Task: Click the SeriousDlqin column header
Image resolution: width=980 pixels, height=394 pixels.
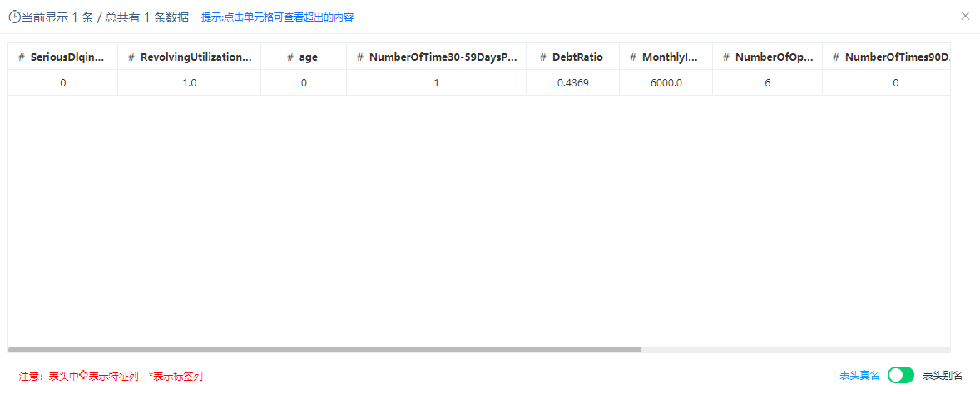Action: coord(62,57)
